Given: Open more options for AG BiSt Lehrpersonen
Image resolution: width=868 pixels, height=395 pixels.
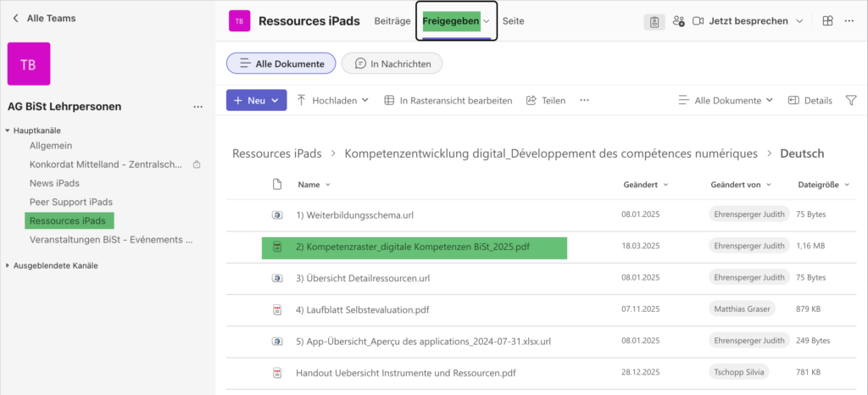Looking at the screenshot, I should point(198,107).
